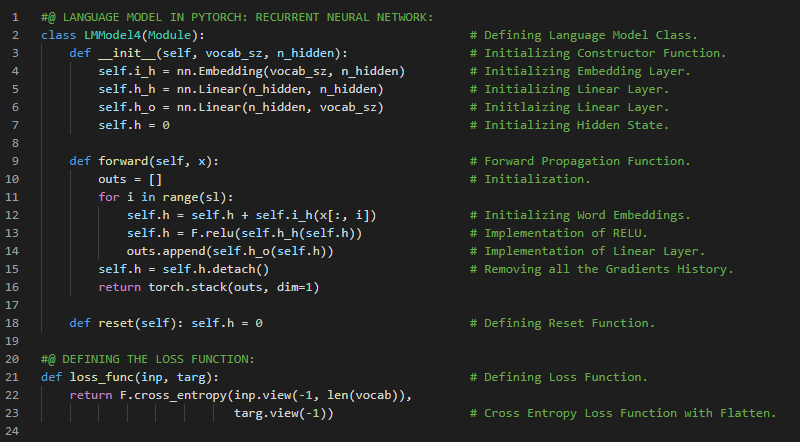Place cursor on LMModel4 class name

(x=113, y=36)
